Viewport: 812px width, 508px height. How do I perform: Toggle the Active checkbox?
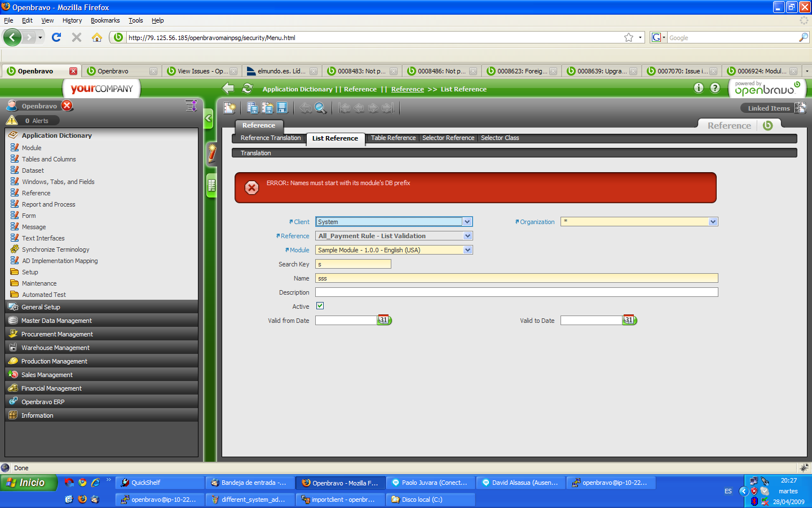click(x=320, y=306)
